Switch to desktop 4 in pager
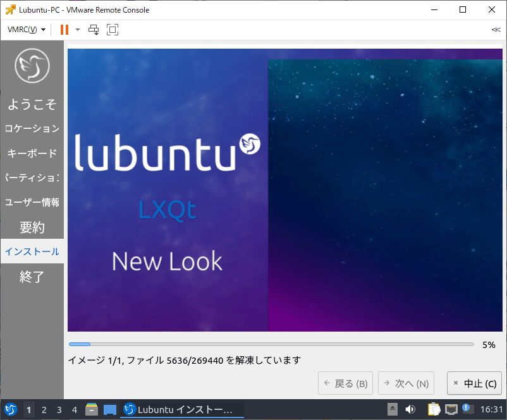Viewport: 507px width, 420px height. [x=75, y=410]
